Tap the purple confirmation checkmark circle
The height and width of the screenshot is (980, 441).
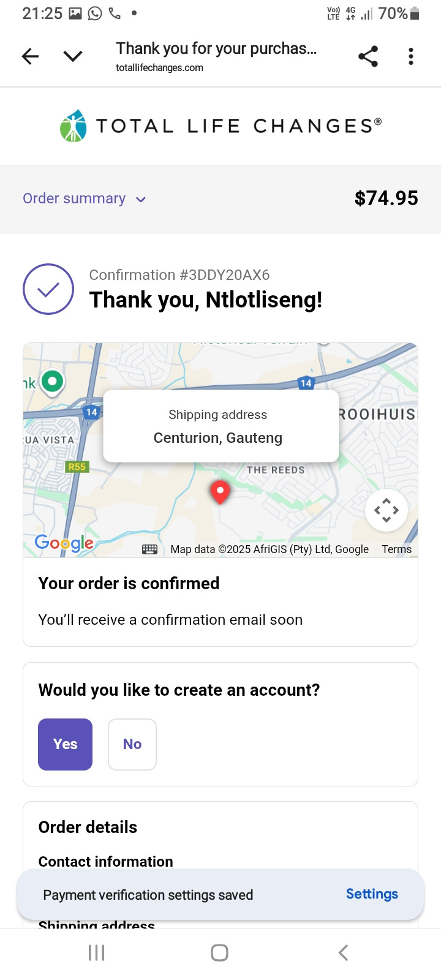[x=48, y=289]
